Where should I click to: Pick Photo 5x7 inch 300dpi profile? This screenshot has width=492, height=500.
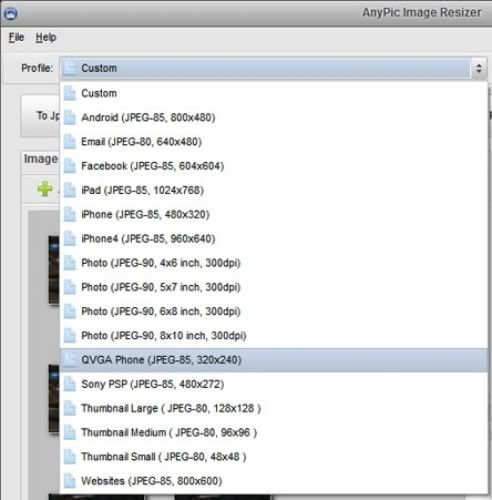point(274,287)
